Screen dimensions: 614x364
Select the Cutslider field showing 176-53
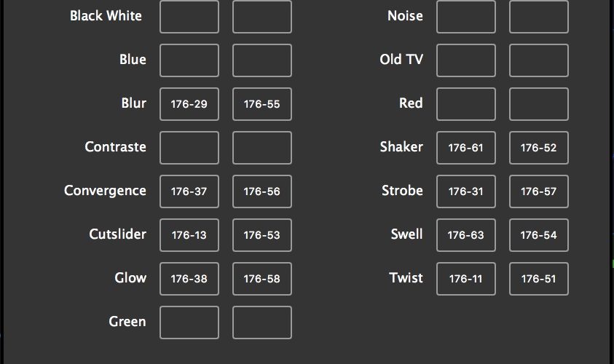click(262, 235)
